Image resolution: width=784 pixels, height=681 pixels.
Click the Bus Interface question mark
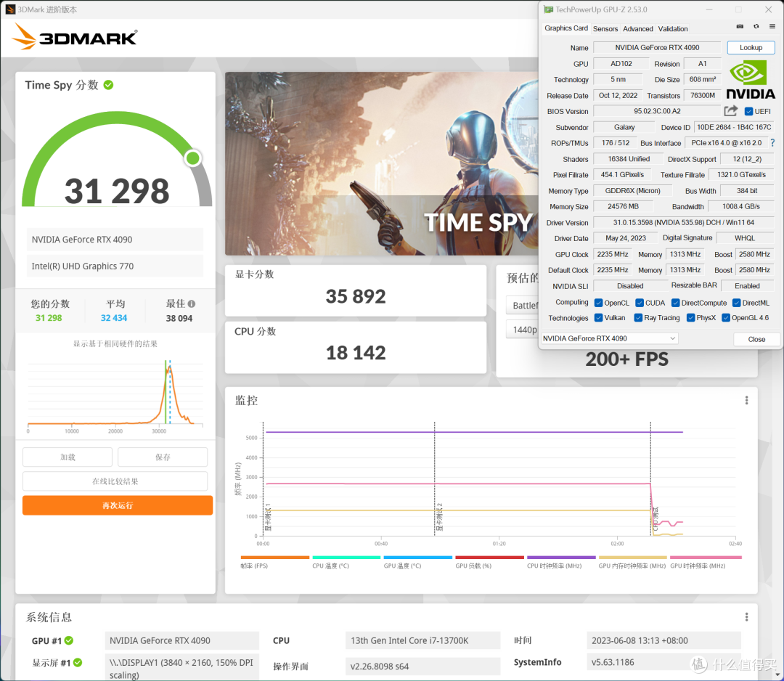click(x=772, y=143)
